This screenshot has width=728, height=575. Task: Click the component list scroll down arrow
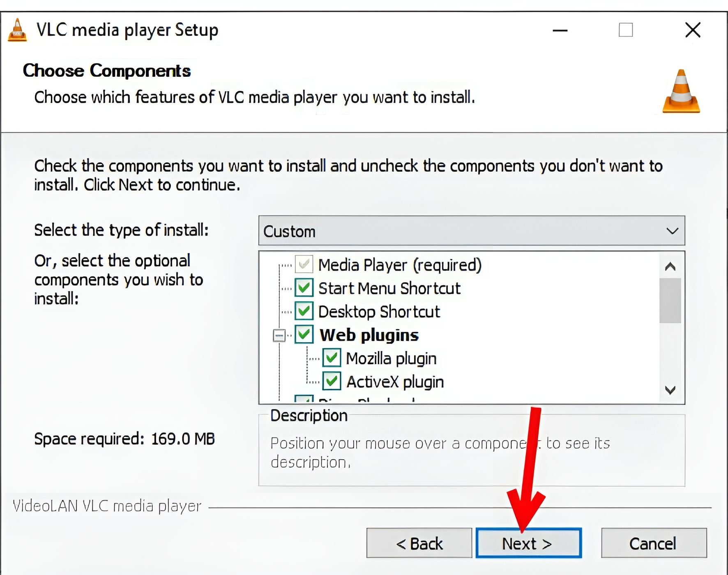coord(670,390)
